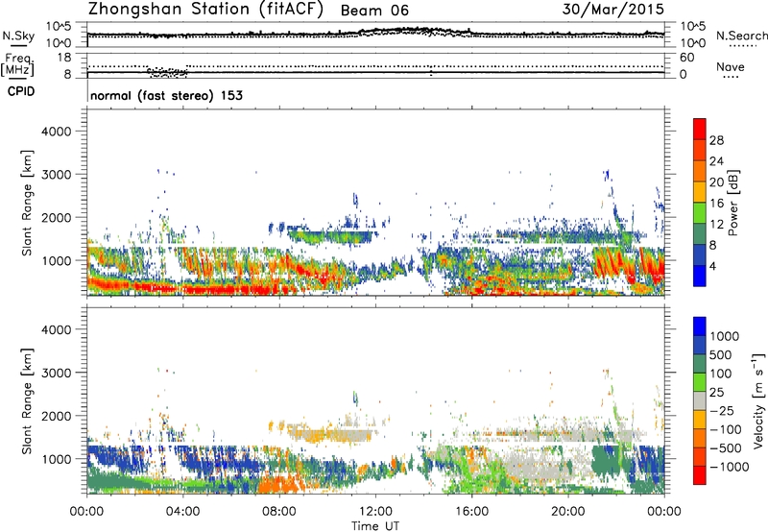Pick the yellow segment of power colour bar
The height and width of the screenshot is (532, 768).
pos(700,192)
